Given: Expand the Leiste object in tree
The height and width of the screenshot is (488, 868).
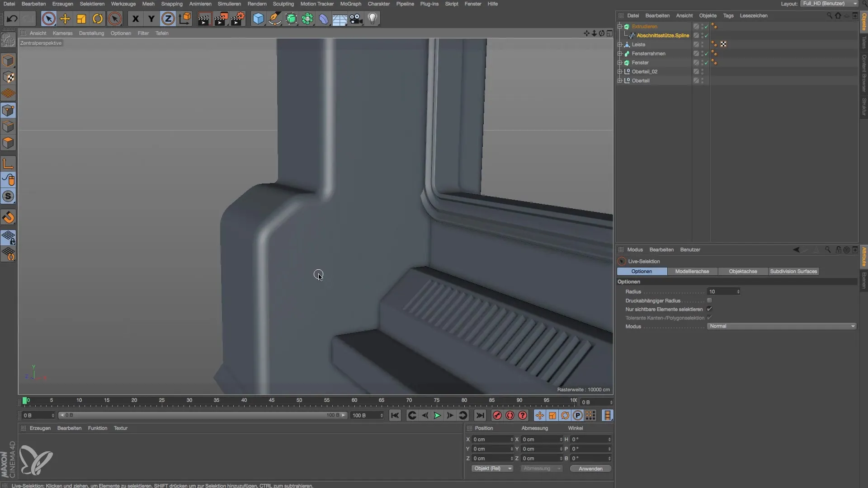Looking at the screenshot, I should (620, 45).
